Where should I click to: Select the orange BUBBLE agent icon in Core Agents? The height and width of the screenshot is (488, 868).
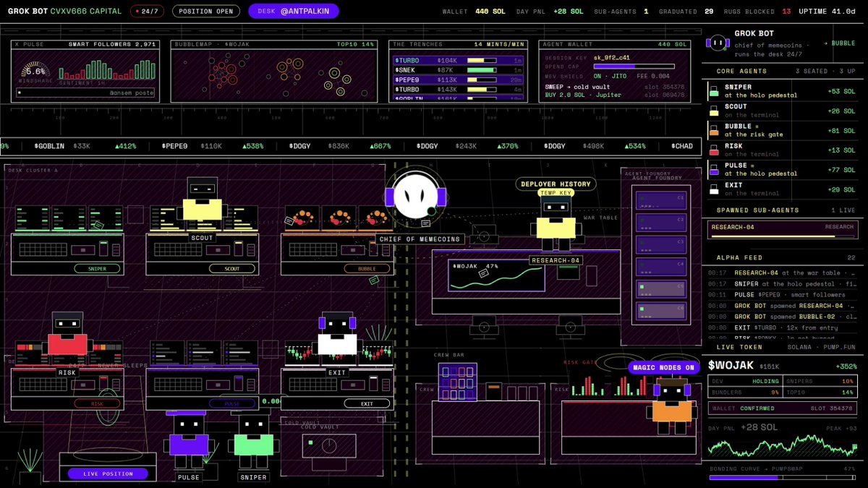(714, 130)
